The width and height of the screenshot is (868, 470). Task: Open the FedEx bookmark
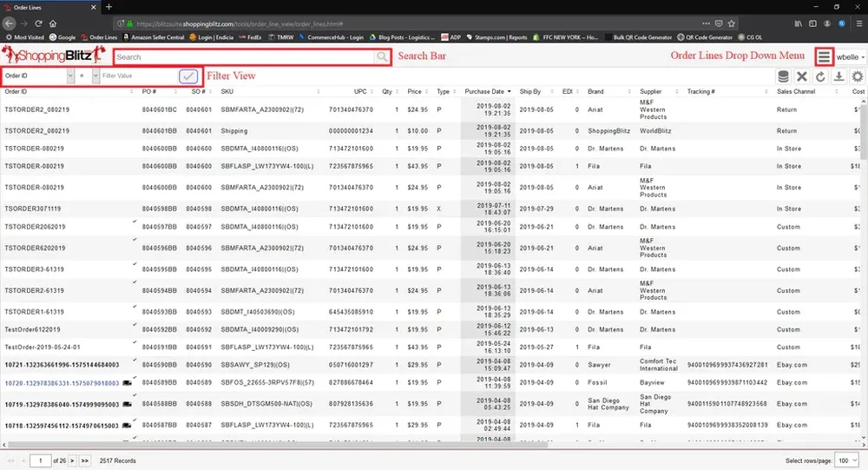(x=250, y=37)
